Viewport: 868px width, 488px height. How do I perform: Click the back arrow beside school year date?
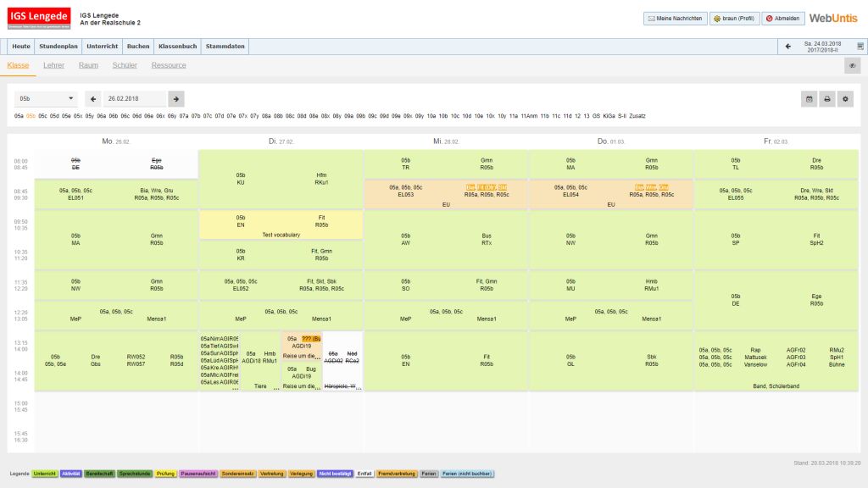pos(787,47)
